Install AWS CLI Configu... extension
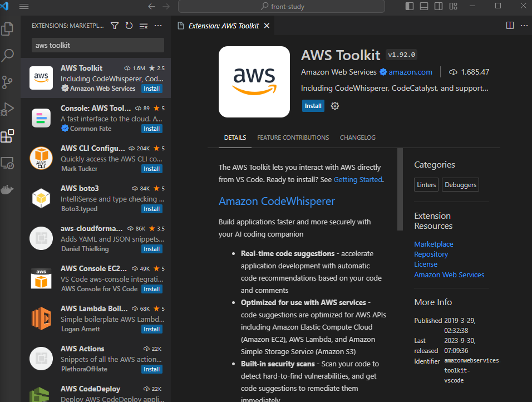Screen dimensions: 532x402 (x=152, y=169)
